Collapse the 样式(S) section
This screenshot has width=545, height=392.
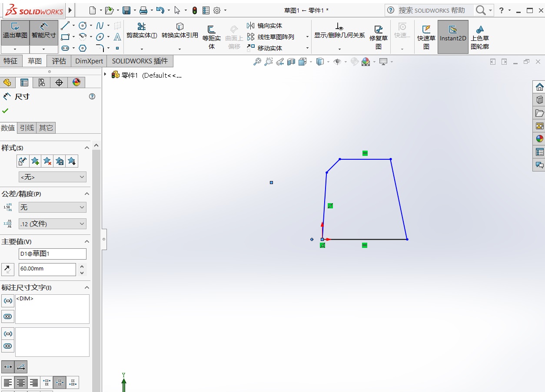click(x=86, y=148)
